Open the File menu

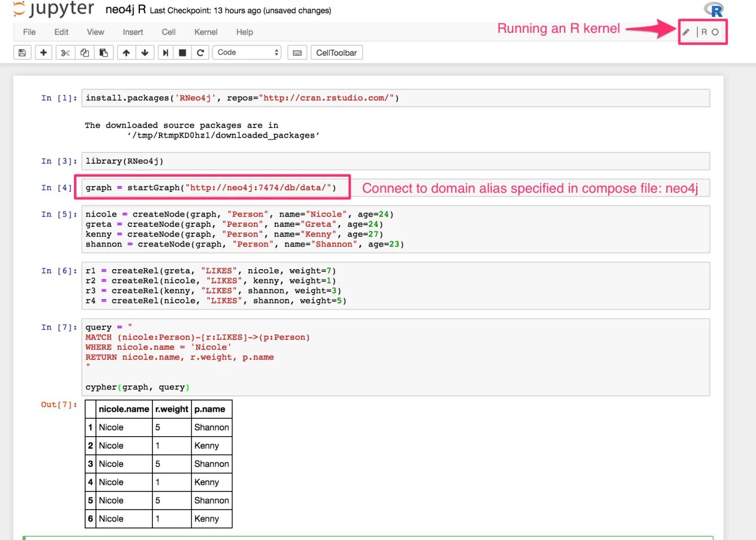coord(29,32)
